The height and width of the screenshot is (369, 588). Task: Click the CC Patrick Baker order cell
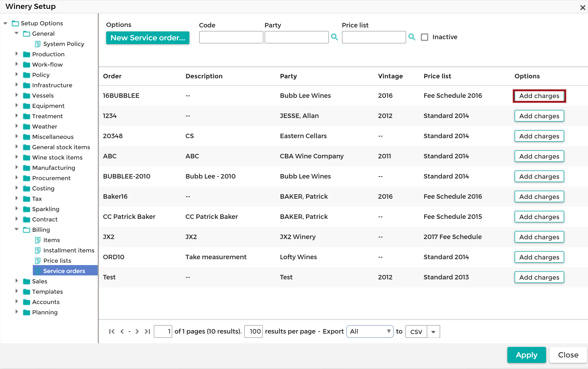click(129, 217)
